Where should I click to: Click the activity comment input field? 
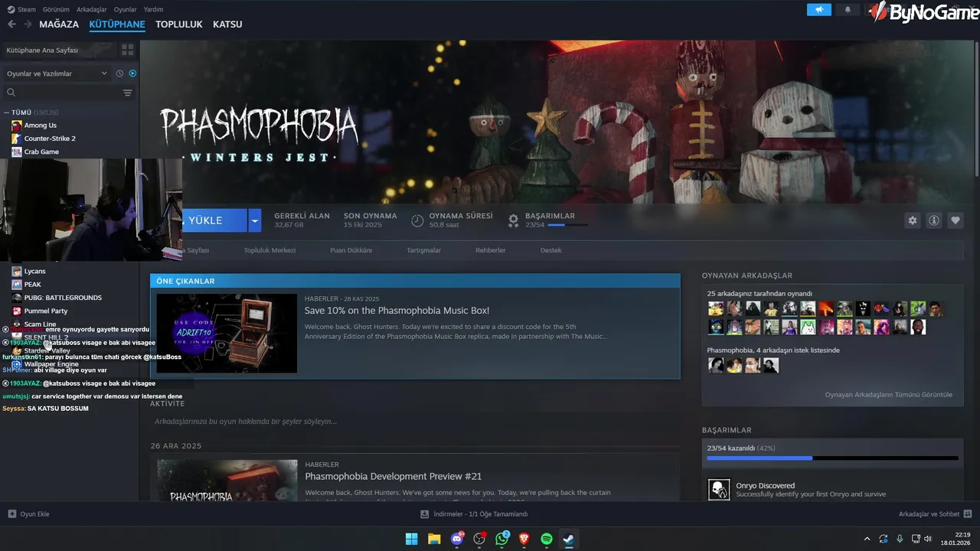pyautogui.click(x=414, y=421)
